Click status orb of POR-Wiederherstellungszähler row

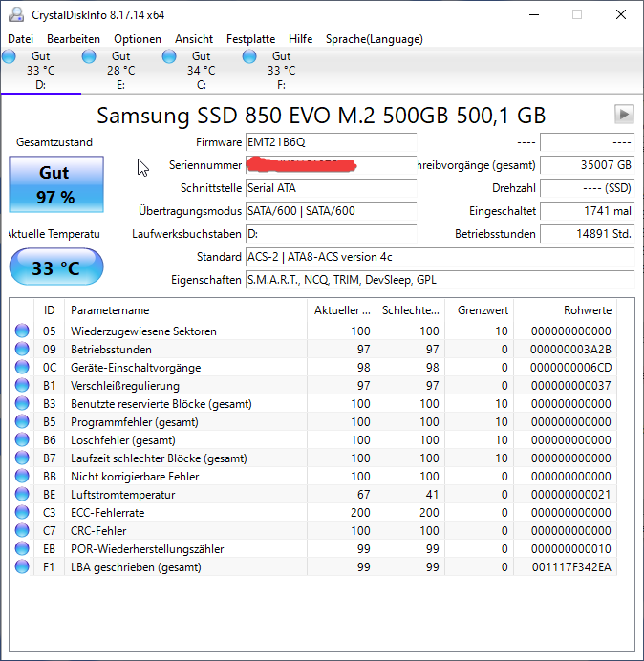(x=22, y=548)
